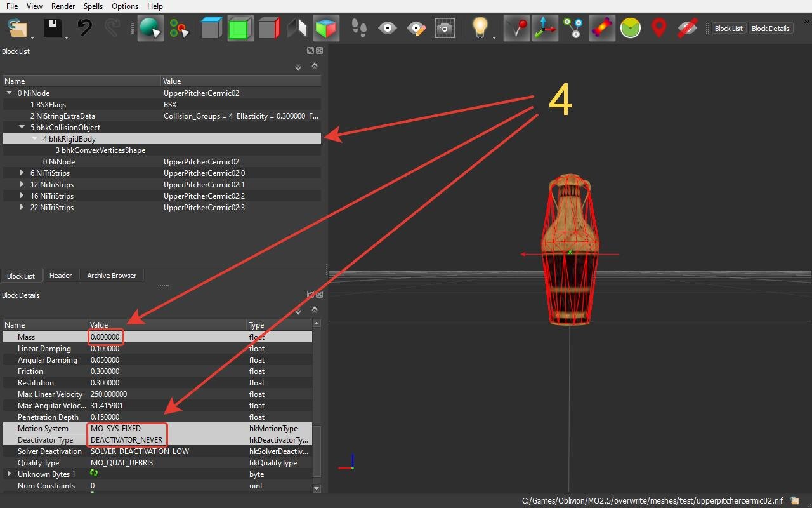Toggle the show markers pin icon
The image size is (812, 508).
[516, 29]
